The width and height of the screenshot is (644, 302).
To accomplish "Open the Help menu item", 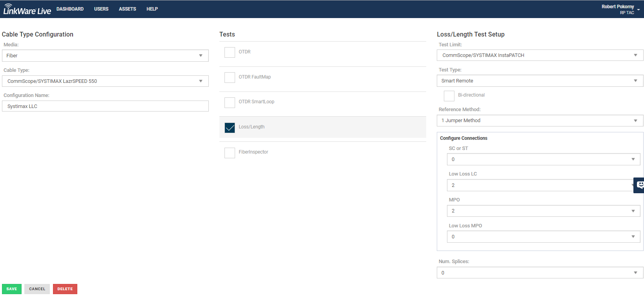I will [152, 9].
